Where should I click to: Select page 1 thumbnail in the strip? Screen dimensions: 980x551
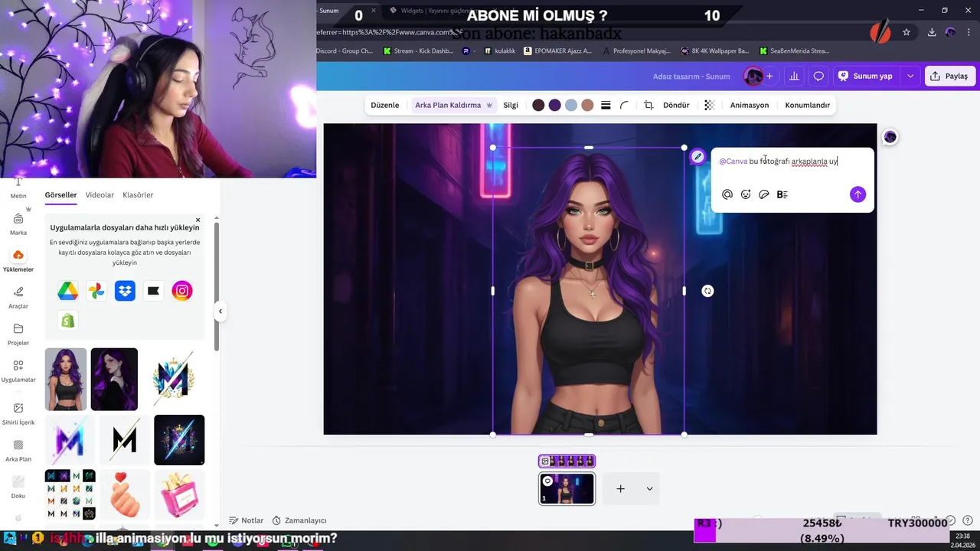coord(567,489)
